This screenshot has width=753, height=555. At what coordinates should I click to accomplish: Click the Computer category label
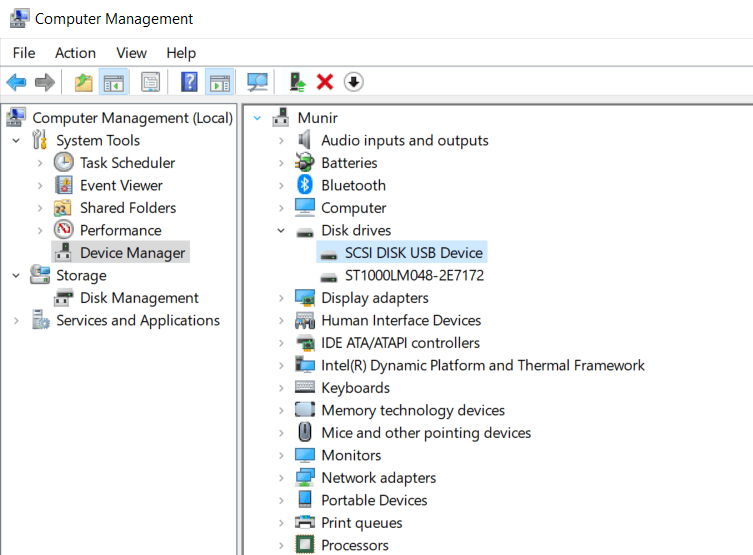(x=353, y=207)
